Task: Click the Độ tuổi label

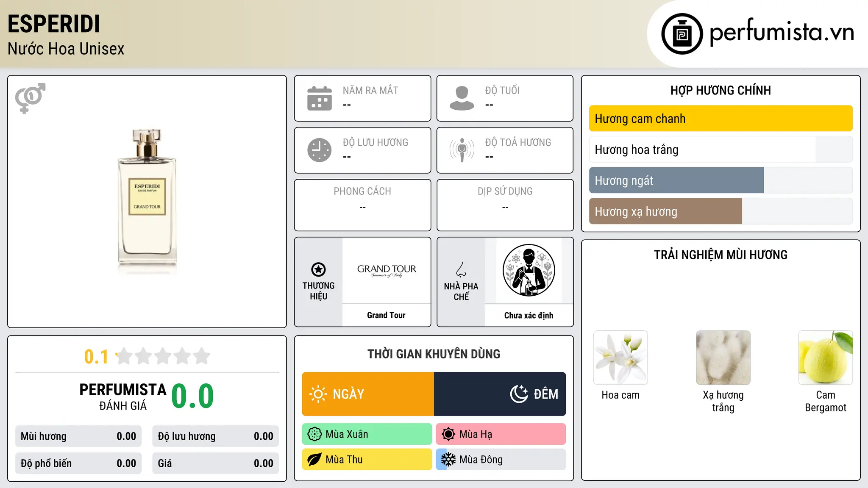Action: point(502,90)
